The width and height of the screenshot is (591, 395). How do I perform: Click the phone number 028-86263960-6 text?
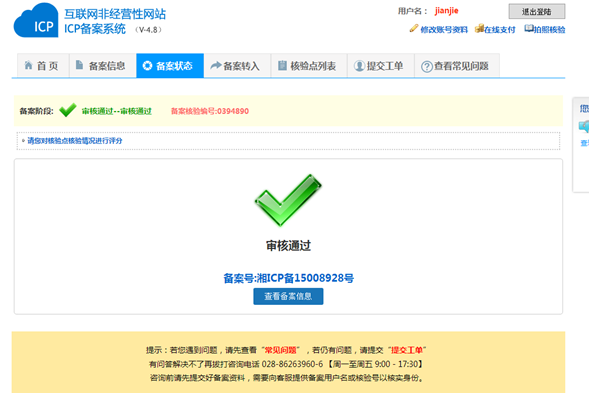(x=292, y=364)
